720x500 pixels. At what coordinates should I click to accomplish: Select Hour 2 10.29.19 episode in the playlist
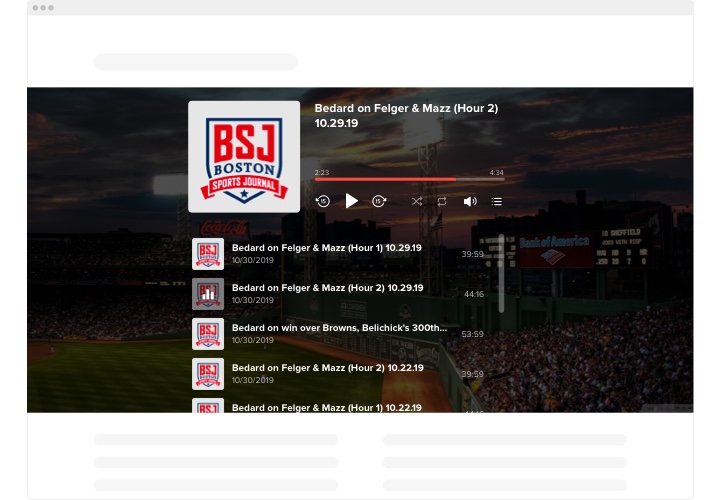[327, 288]
